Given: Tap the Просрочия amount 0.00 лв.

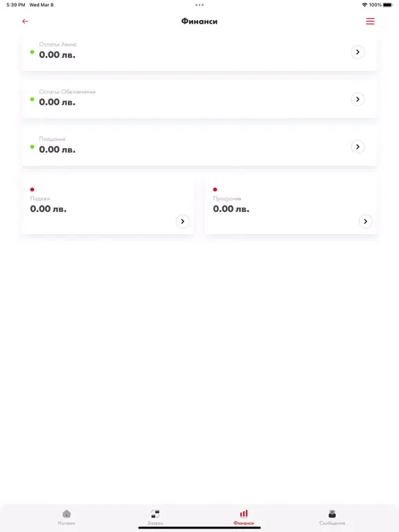Looking at the screenshot, I should point(231,209).
